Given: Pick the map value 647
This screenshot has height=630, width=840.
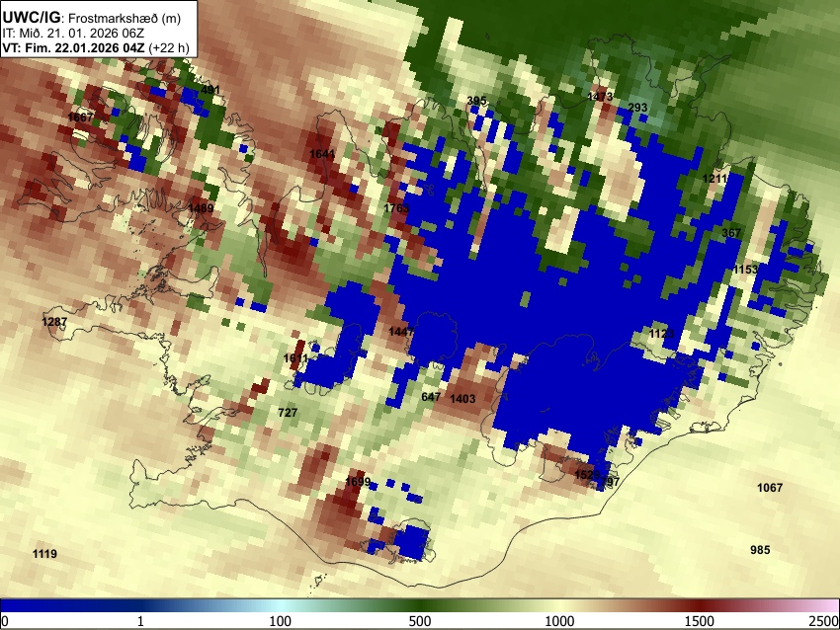Looking at the screenshot, I should 431,397.
